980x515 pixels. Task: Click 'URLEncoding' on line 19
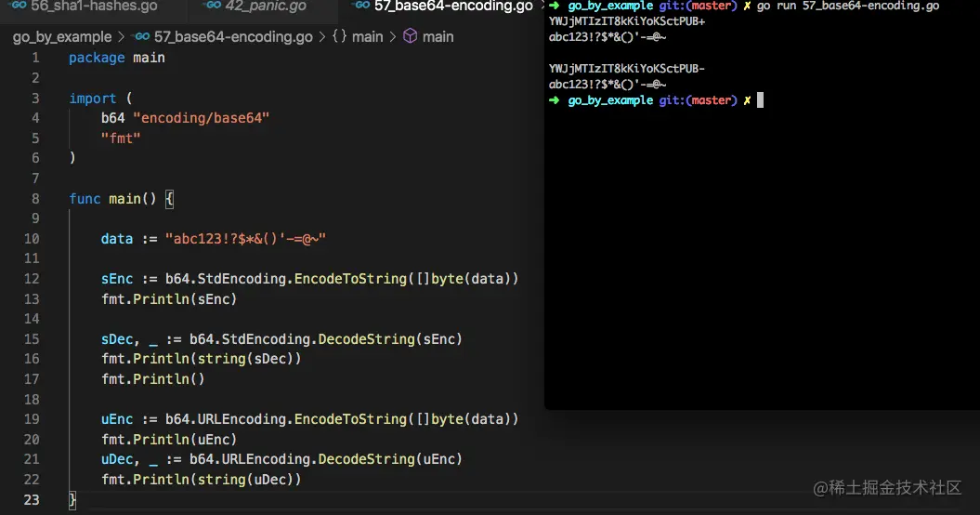click(242, 419)
